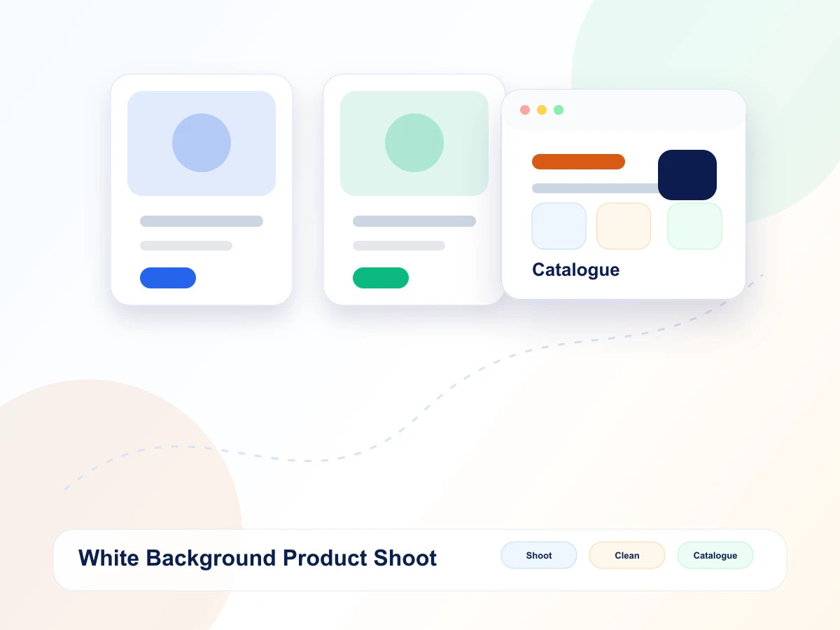Click the yellow dot in the Catalogue window

542,110
